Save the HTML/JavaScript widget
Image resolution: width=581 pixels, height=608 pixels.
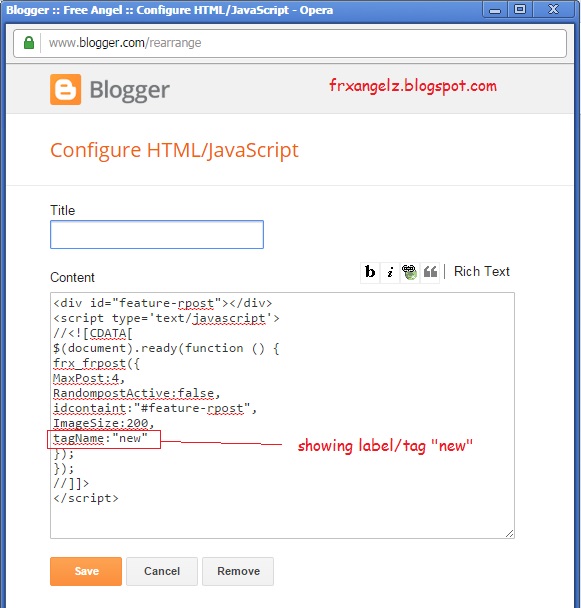86,571
